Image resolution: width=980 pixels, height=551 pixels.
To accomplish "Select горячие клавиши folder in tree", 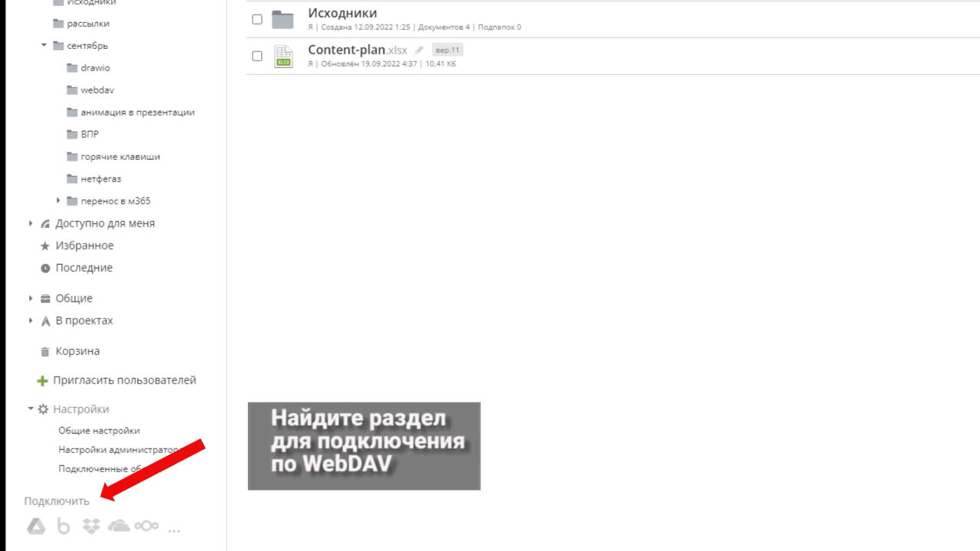I will pyautogui.click(x=120, y=156).
